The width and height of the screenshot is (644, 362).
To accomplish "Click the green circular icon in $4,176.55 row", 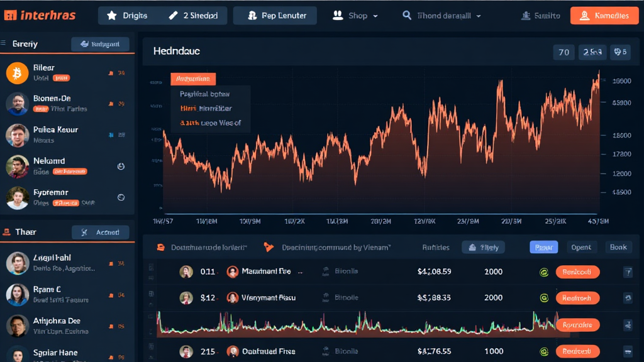I will click(x=545, y=352).
